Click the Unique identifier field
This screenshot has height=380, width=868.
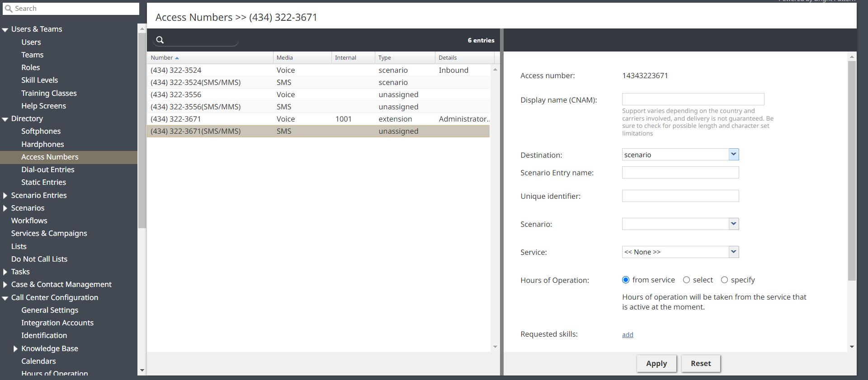tap(680, 196)
